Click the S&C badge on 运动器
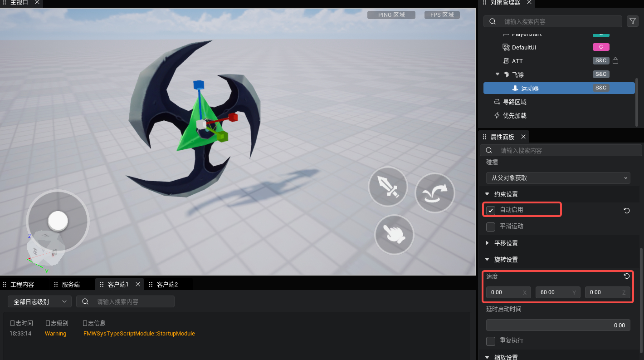 [601, 88]
